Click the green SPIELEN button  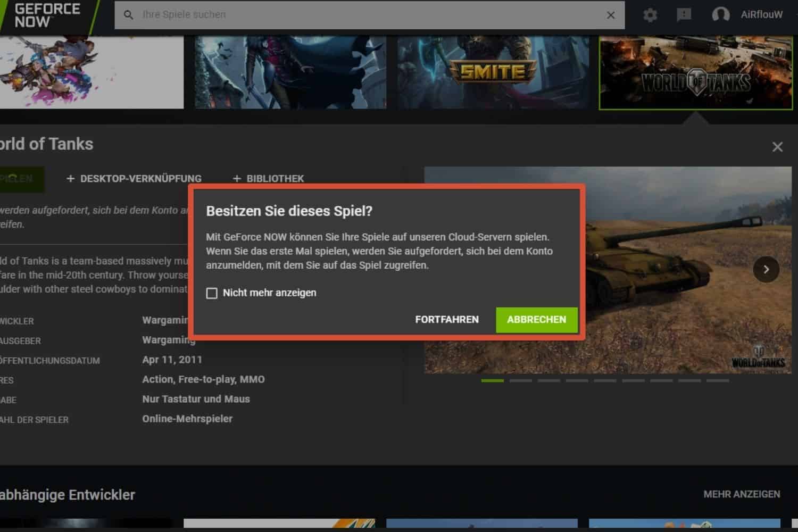21,179
